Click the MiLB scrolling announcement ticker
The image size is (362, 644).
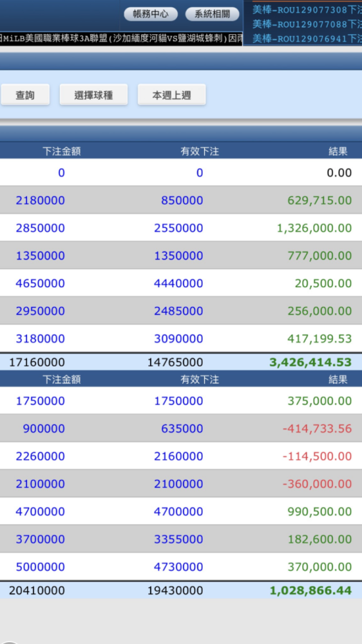[121, 39]
